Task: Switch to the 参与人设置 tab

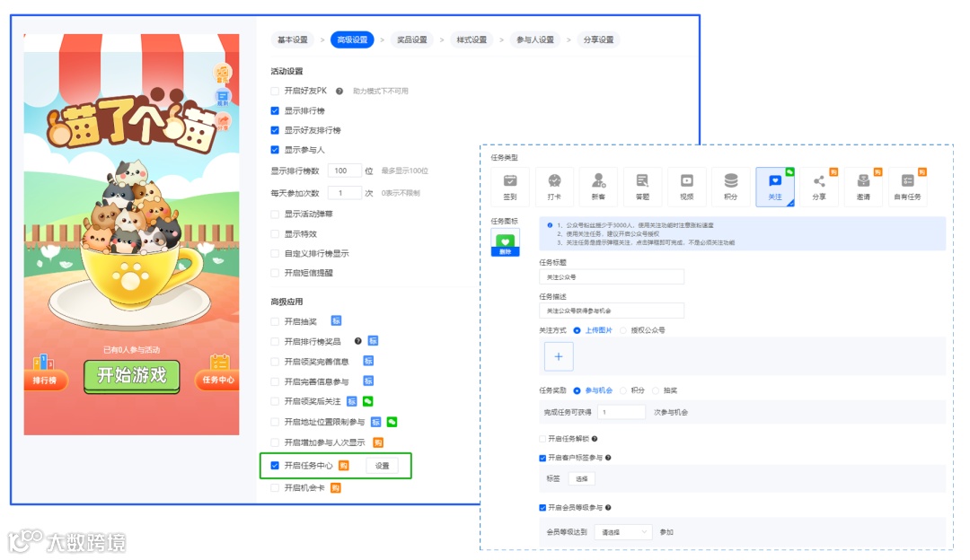Action: click(x=535, y=39)
